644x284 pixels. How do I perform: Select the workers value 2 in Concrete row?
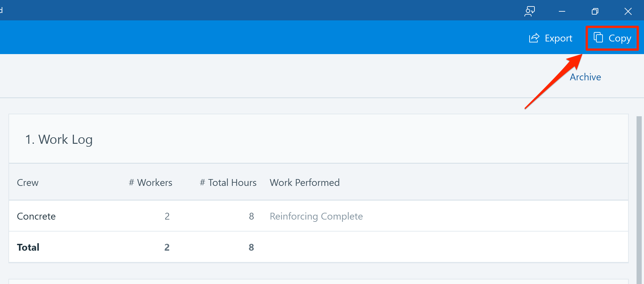click(167, 216)
